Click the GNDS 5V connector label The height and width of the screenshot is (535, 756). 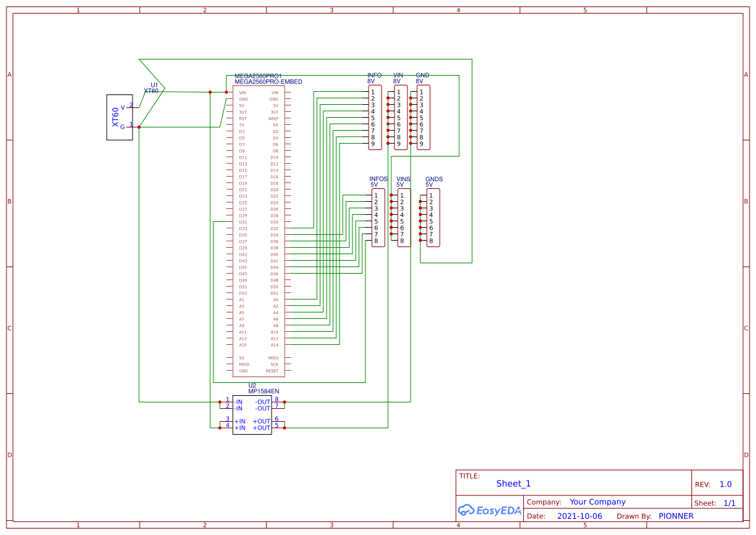(x=434, y=182)
